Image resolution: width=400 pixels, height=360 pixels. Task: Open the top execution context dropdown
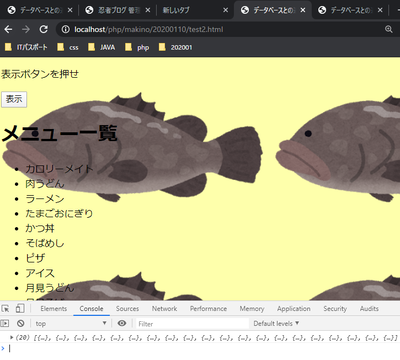coord(71,323)
